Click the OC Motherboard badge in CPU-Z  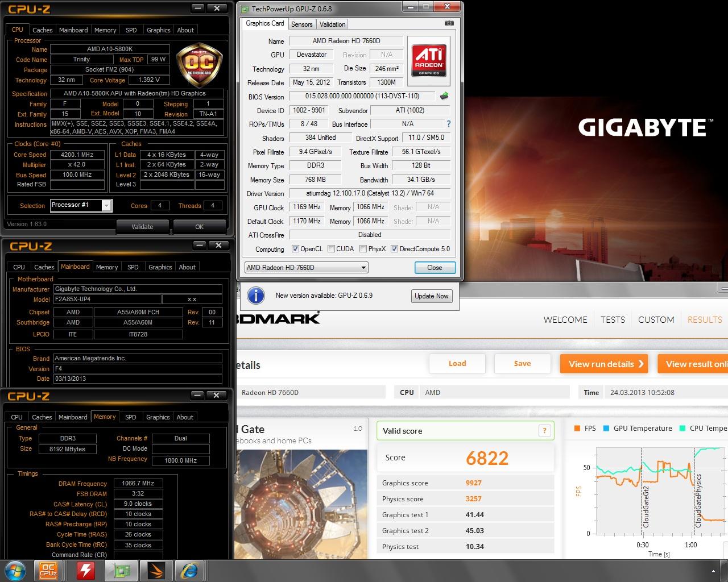[x=199, y=66]
